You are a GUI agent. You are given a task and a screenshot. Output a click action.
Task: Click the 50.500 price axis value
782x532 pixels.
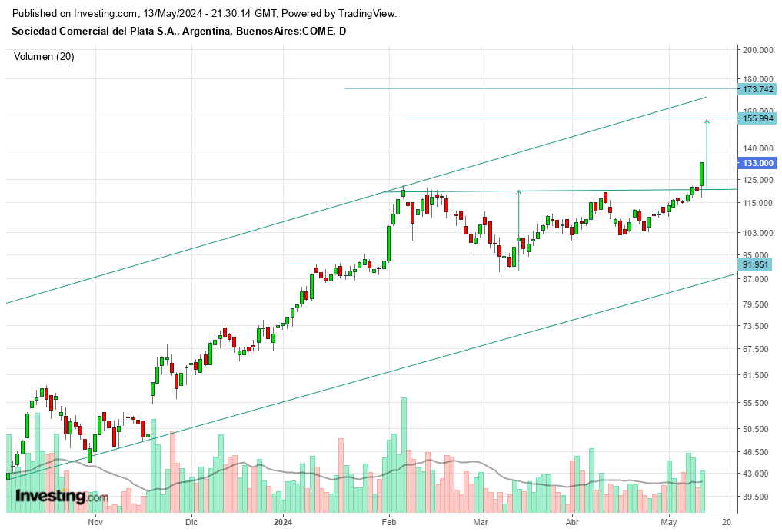pos(756,429)
